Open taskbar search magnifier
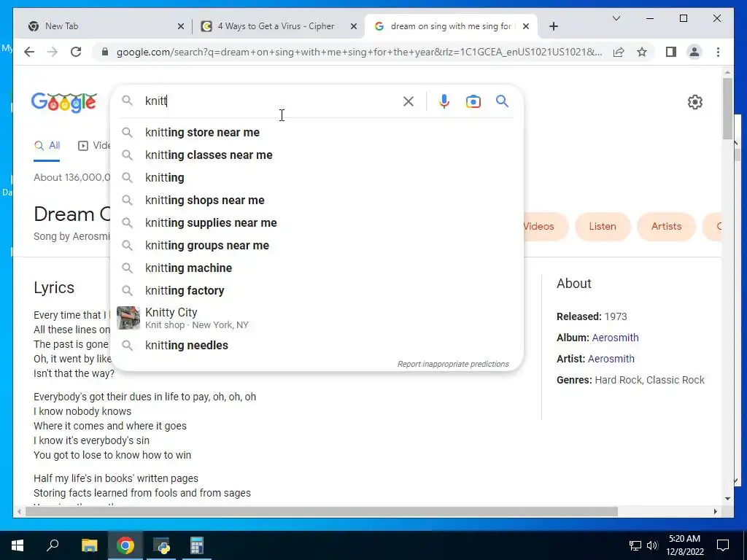747x560 pixels. point(53,545)
